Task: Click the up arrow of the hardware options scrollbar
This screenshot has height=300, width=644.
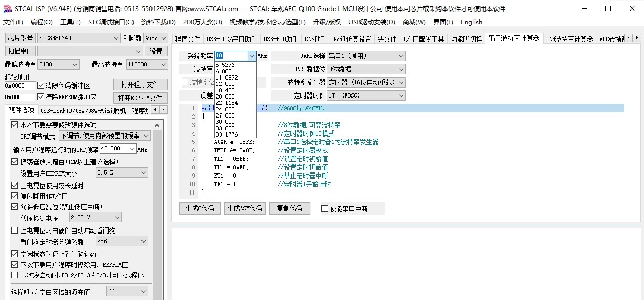Action: pos(157,125)
